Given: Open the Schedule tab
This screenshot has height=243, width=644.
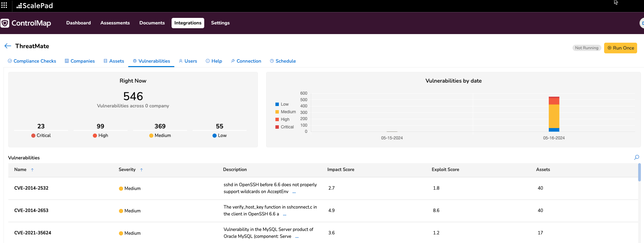Looking at the screenshot, I should click(283, 61).
